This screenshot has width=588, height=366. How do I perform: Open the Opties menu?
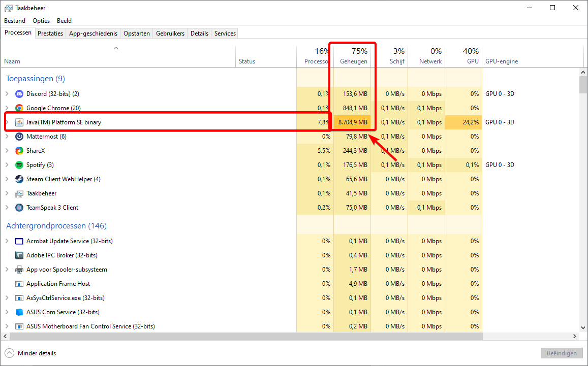point(41,21)
